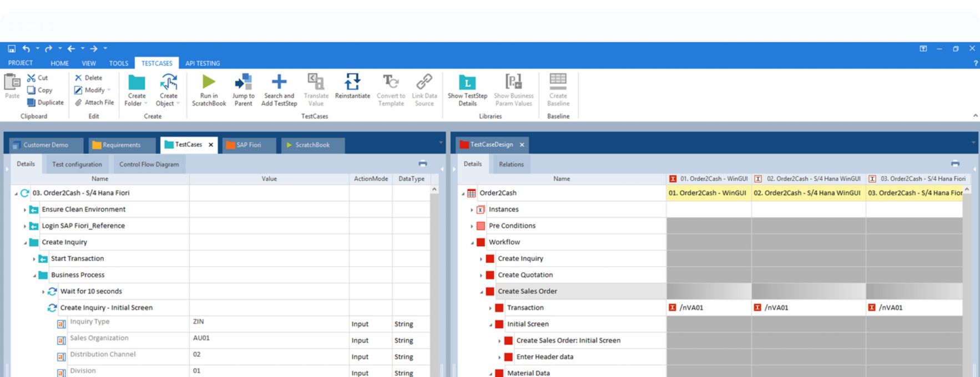This screenshot has width=980, height=377.
Task: Save the project using the floppy icon
Action: pos(12,49)
